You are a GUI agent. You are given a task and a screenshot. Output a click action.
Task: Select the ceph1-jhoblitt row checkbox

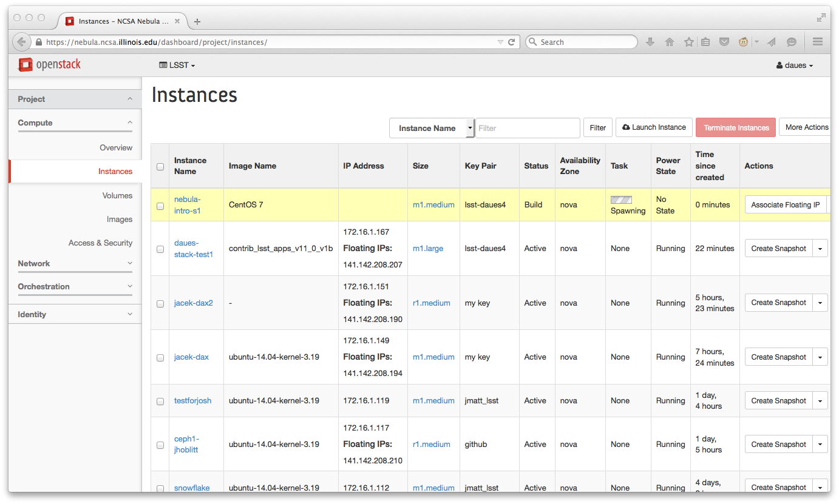pos(160,445)
